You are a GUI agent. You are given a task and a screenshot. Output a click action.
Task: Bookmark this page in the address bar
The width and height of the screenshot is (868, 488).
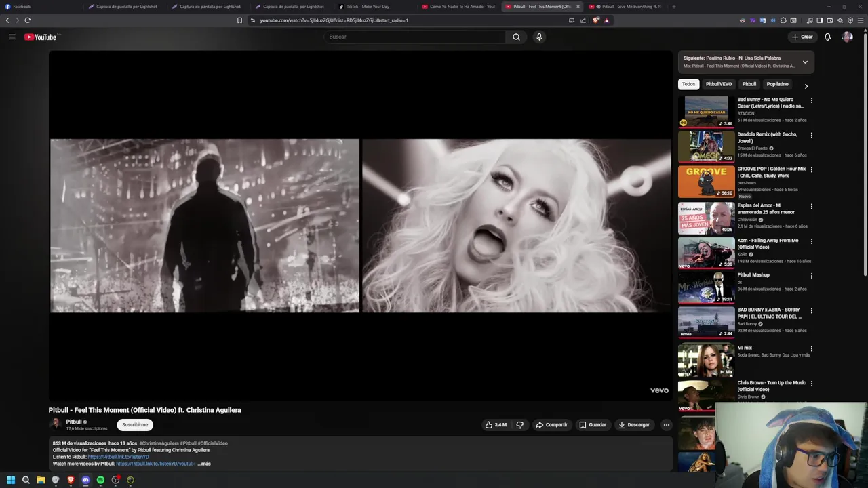[239, 20]
